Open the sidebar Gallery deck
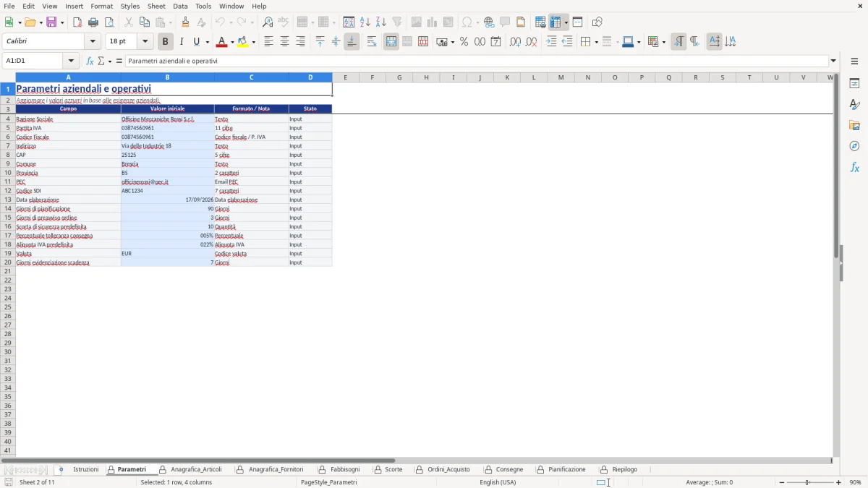 click(x=854, y=125)
